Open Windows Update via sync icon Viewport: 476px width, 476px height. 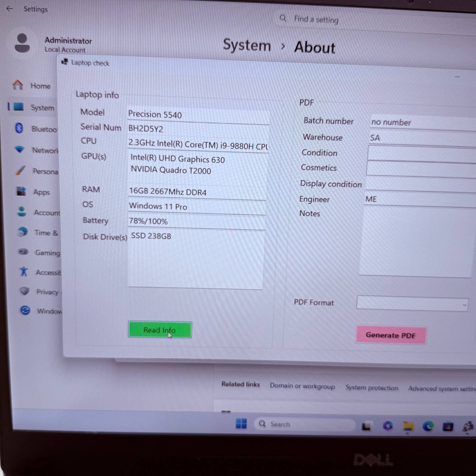point(25,310)
